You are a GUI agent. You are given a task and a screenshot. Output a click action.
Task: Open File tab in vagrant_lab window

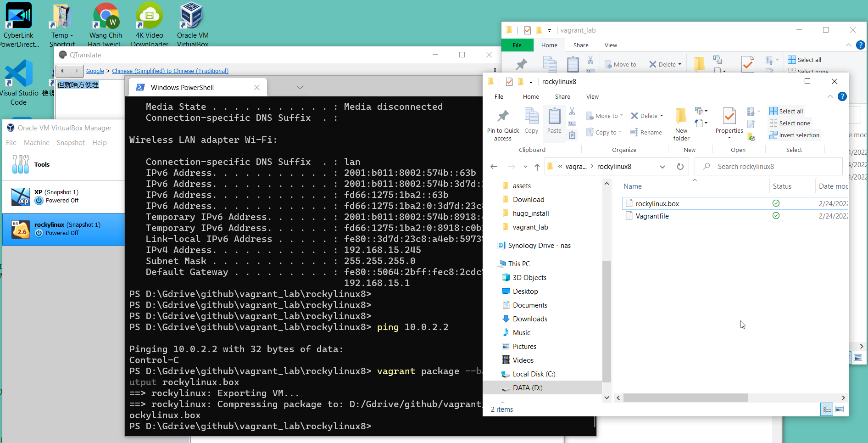point(517,45)
